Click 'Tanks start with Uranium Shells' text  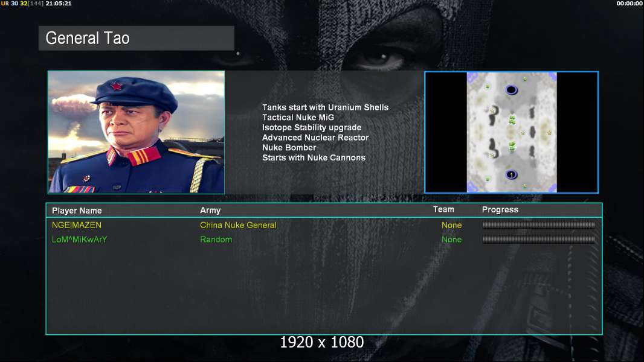tap(325, 107)
